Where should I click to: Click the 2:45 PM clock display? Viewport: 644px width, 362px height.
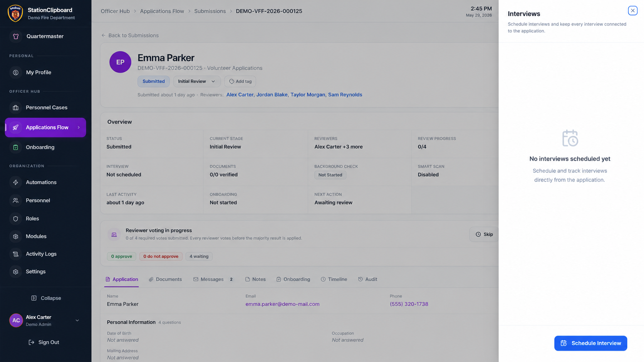tap(481, 8)
